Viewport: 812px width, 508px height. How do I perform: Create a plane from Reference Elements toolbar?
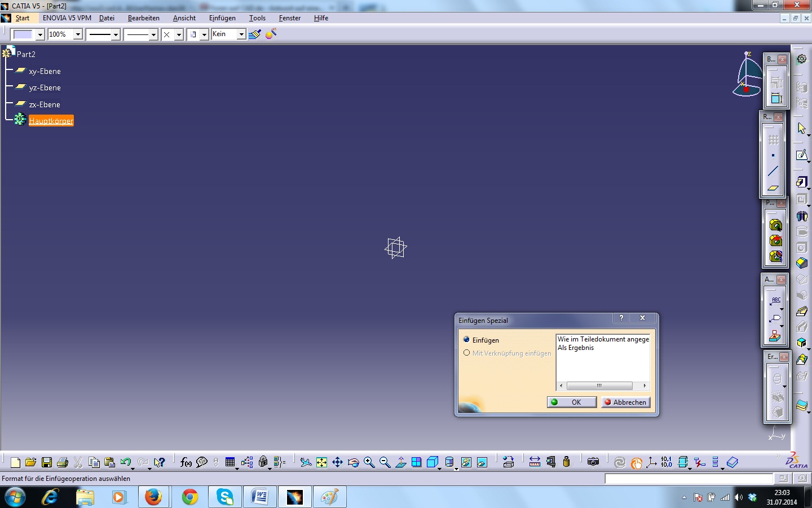tap(773, 187)
